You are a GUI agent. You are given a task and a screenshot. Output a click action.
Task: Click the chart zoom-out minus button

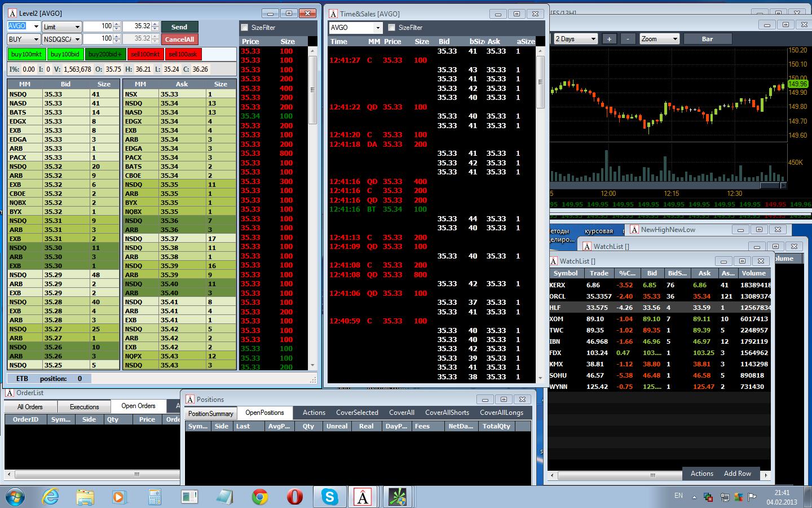click(x=628, y=39)
